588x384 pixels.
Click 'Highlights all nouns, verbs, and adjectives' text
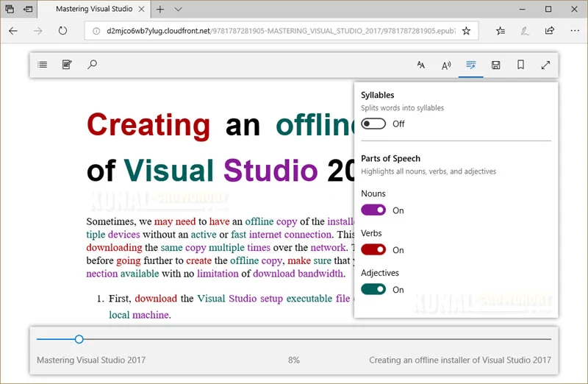tap(429, 171)
